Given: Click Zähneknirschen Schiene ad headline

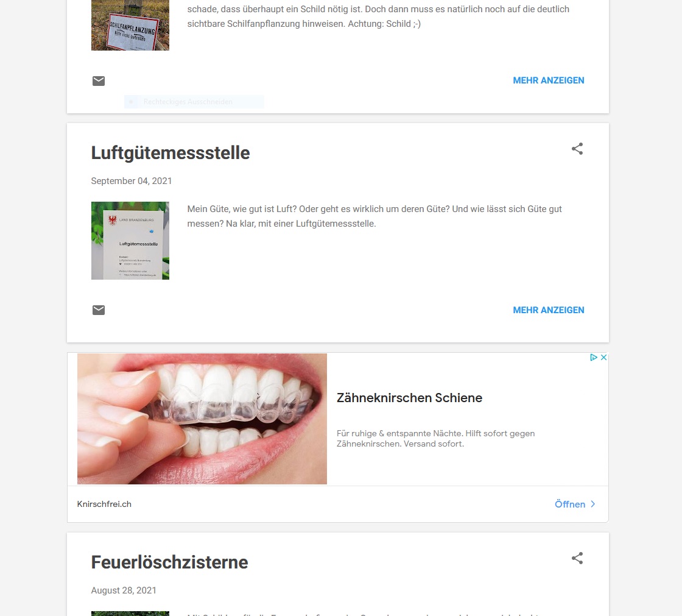Looking at the screenshot, I should [409, 398].
